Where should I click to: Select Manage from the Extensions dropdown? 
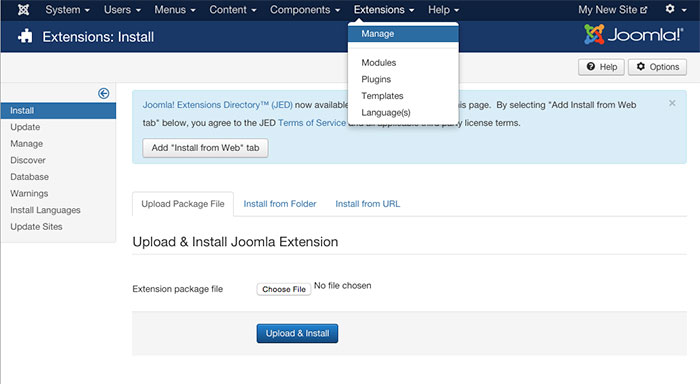[x=403, y=33]
